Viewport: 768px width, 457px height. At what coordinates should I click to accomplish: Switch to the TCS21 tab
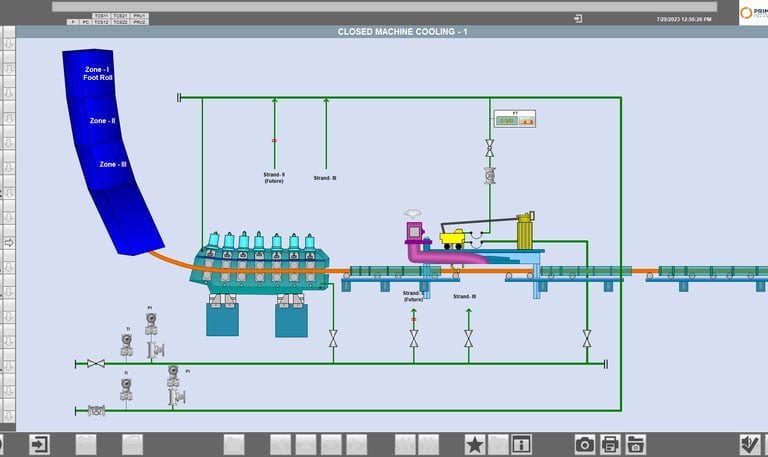120,16
